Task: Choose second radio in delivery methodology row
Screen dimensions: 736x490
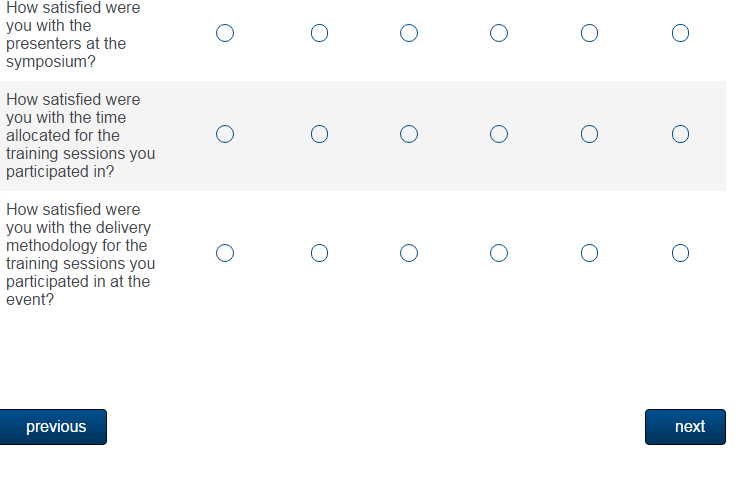Action: [319, 254]
